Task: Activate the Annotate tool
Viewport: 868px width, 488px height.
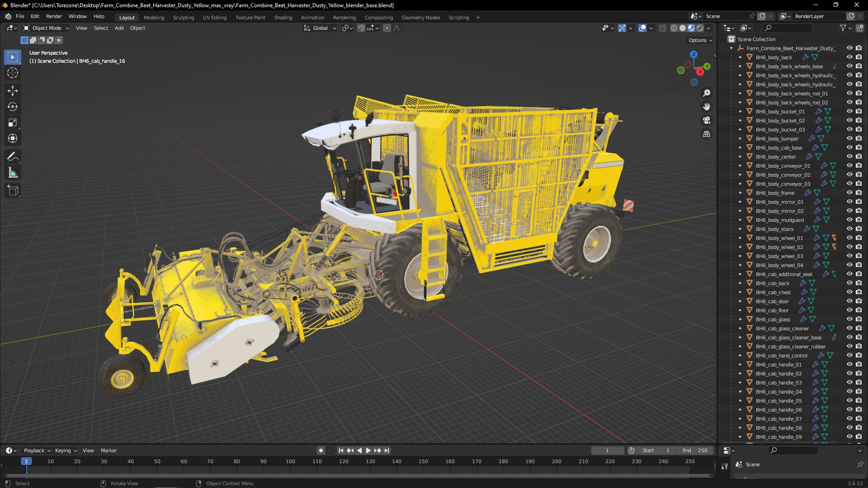Action: (13, 157)
